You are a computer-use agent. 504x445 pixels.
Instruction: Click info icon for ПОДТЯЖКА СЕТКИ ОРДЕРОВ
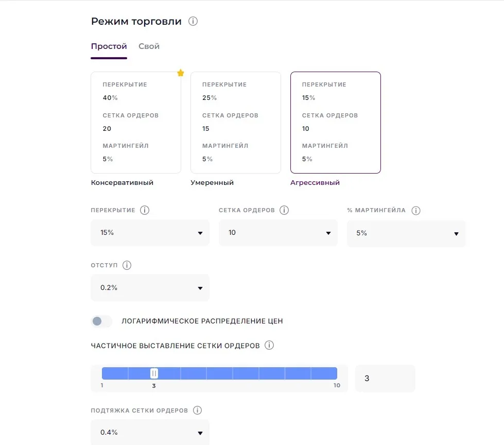197,410
